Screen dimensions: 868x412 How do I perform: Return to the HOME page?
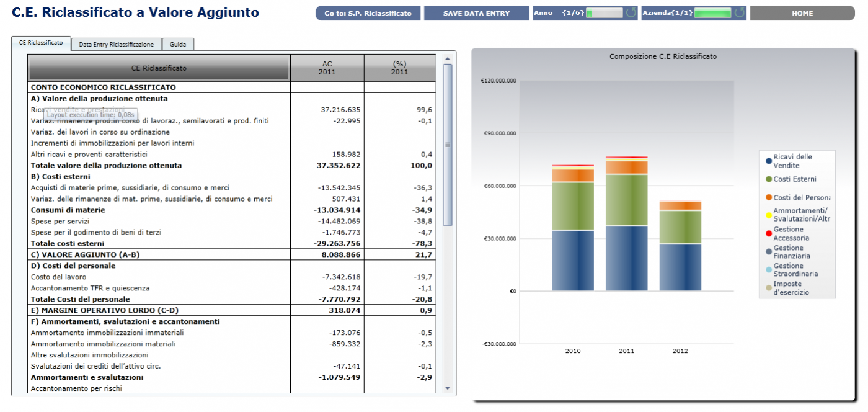802,13
